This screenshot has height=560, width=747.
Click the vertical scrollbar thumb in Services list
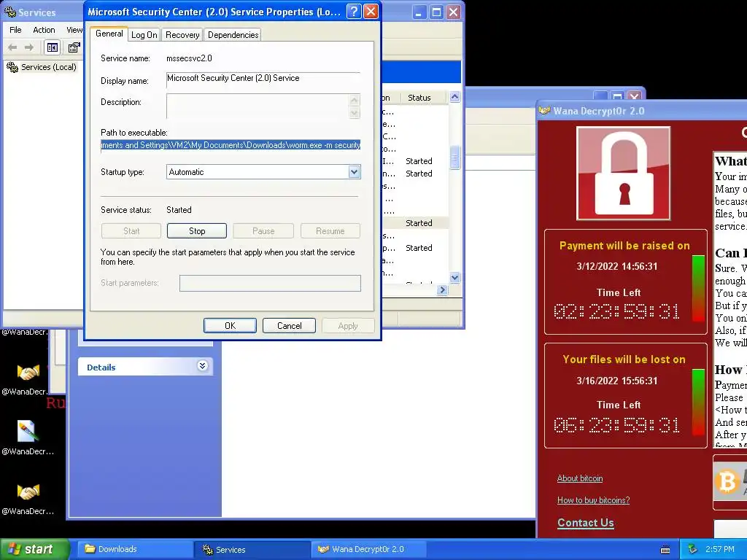click(455, 157)
